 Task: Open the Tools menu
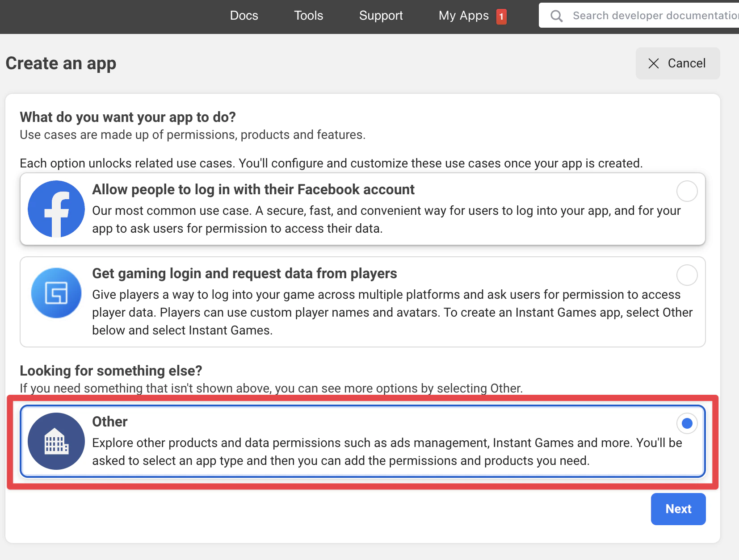click(x=308, y=16)
